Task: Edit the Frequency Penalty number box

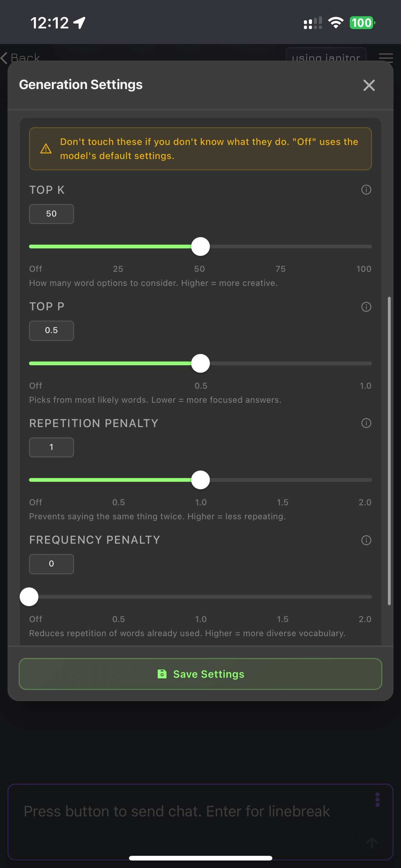Action: 52,564
